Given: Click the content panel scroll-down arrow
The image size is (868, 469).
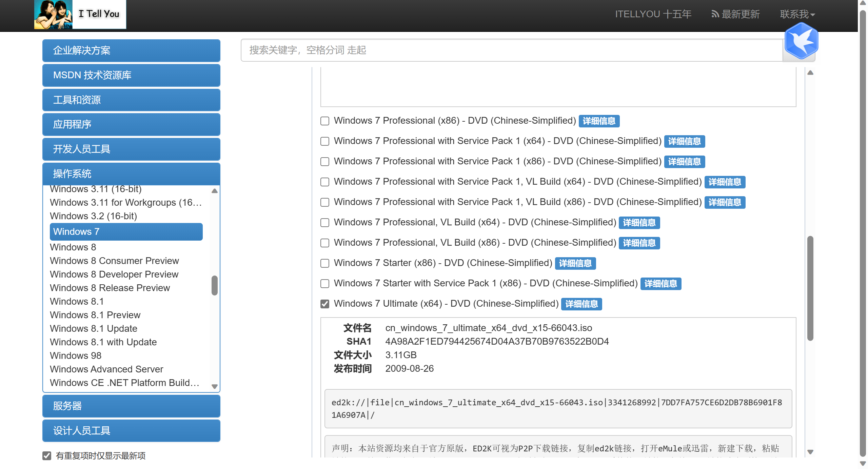Looking at the screenshot, I should [x=810, y=452].
